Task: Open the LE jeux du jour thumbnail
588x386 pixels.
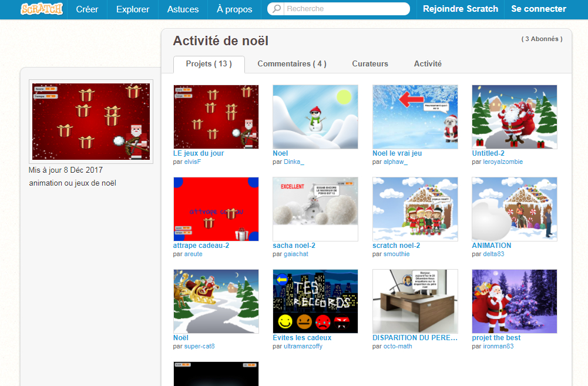Action: tap(216, 117)
